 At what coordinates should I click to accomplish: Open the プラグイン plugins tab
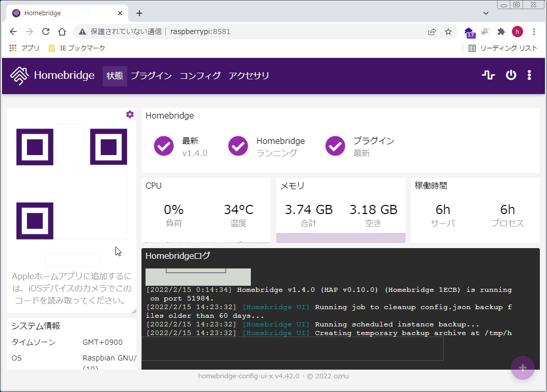click(151, 76)
